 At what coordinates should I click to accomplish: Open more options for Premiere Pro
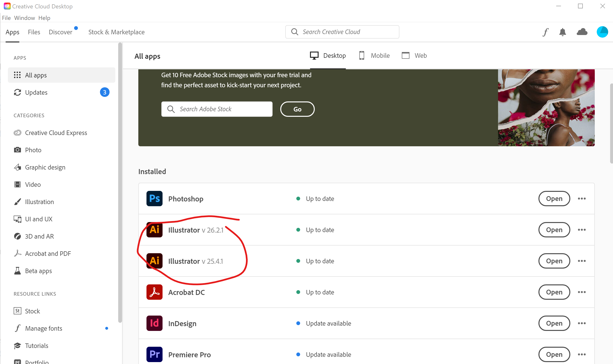[582, 354]
